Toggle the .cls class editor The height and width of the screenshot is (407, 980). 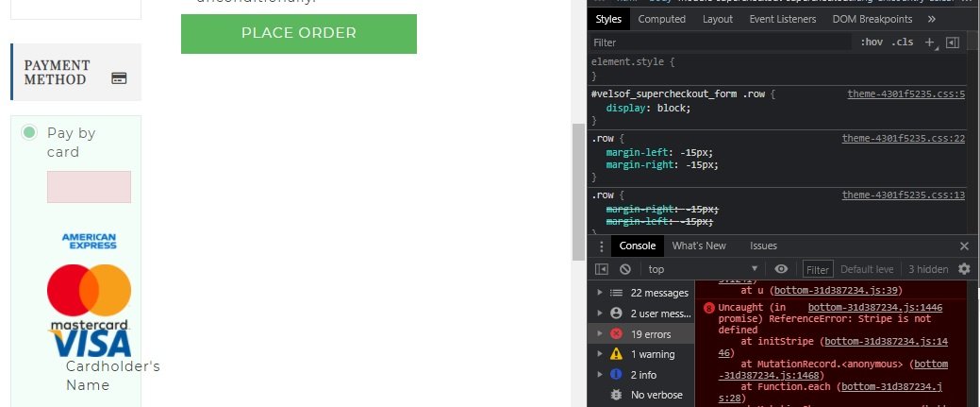(902, 42)
